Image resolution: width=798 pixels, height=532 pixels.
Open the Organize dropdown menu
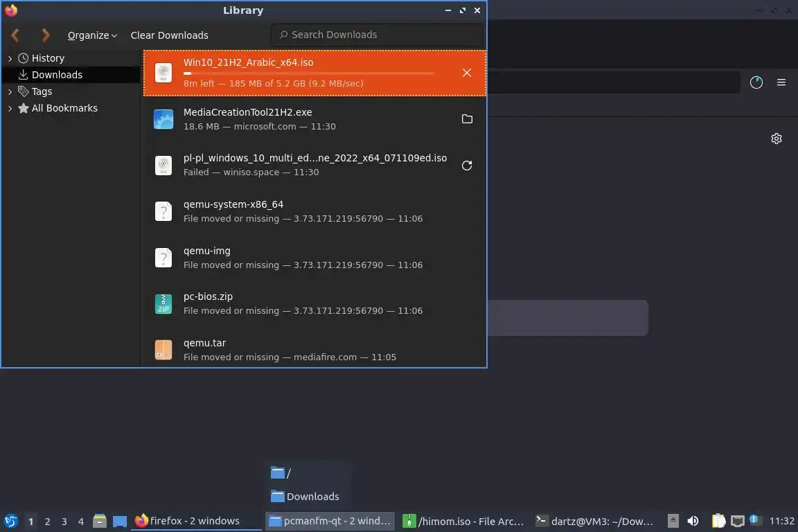pos(92,35)
